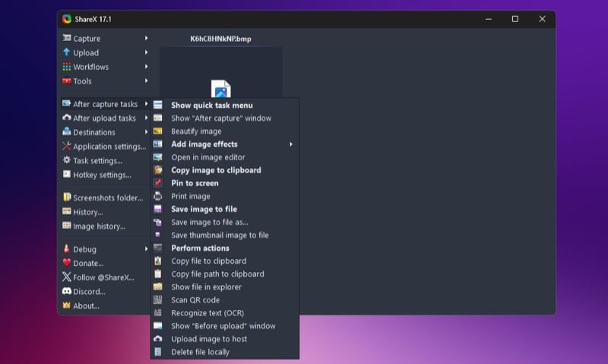Click the Screenshots folder icon
The image size is (608, 364).
(67, 198)
